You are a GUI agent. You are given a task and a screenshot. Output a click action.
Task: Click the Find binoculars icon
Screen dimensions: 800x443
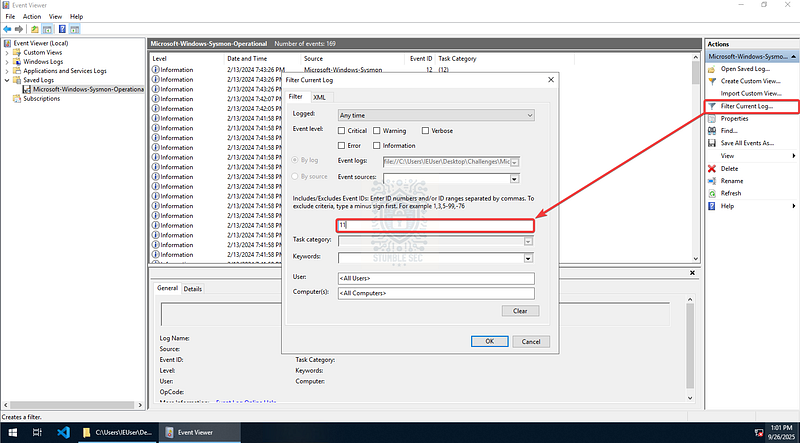point(712,131)
